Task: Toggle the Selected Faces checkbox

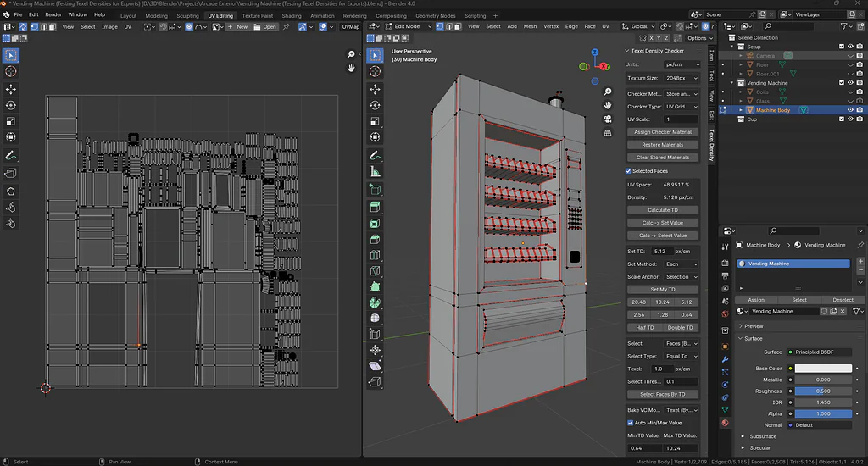Action: tap(628, 171)
